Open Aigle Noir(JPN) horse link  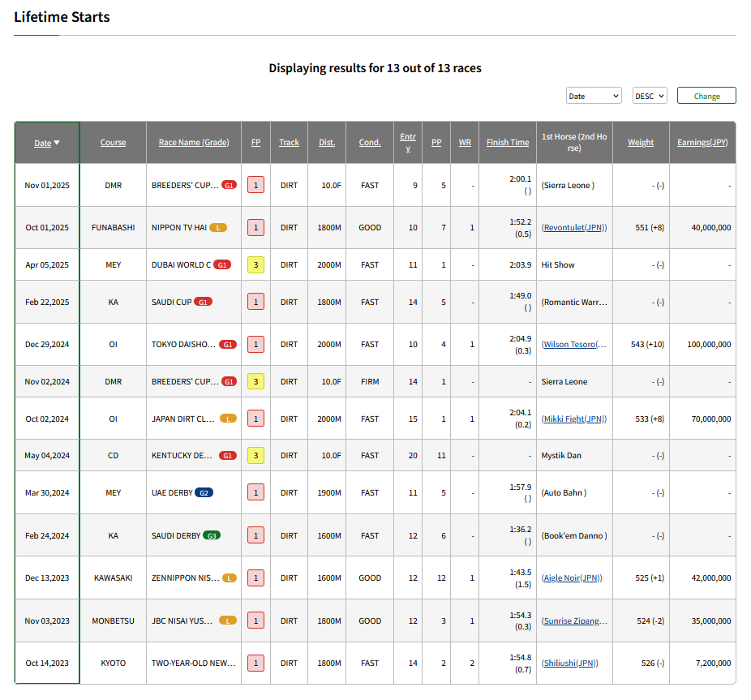coord(572,578)
